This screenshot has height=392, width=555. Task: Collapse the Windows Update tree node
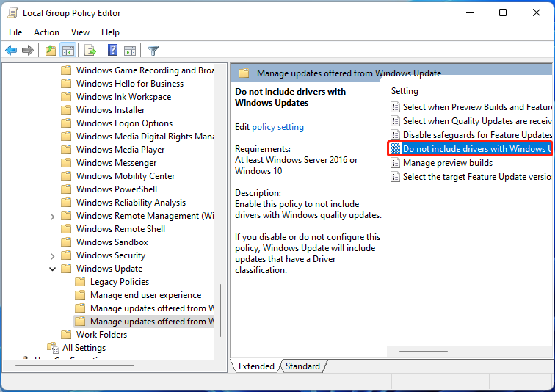(52, 269)
